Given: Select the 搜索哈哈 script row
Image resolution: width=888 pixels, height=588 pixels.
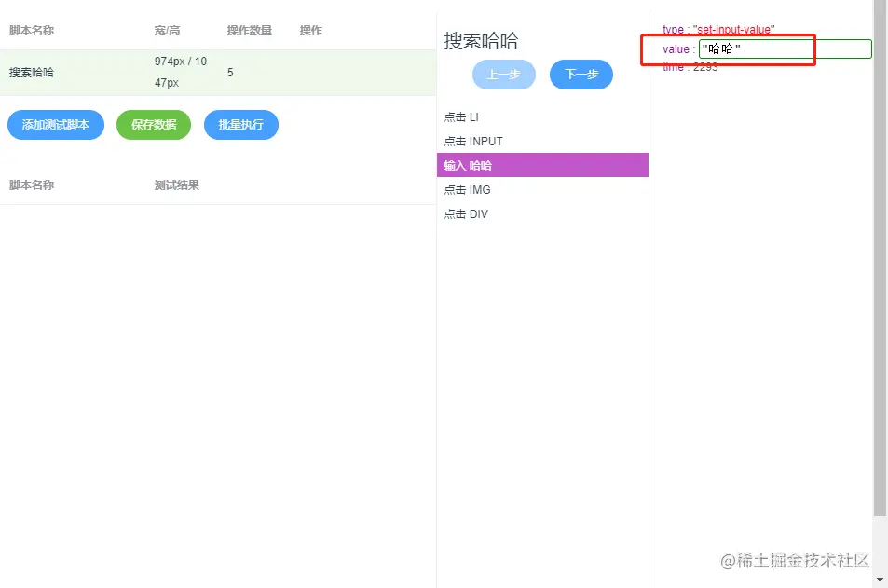Looking at the screenshot, I should tap(33, 71).
